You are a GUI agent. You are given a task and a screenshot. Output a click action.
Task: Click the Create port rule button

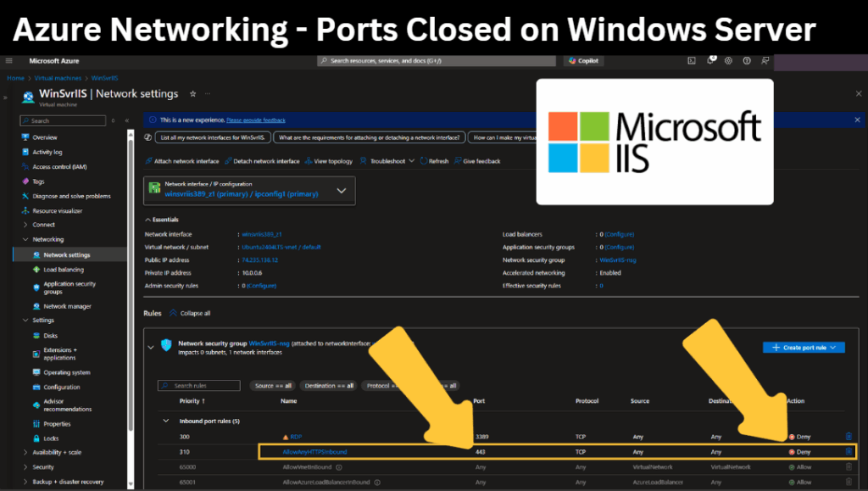point(804,348)
